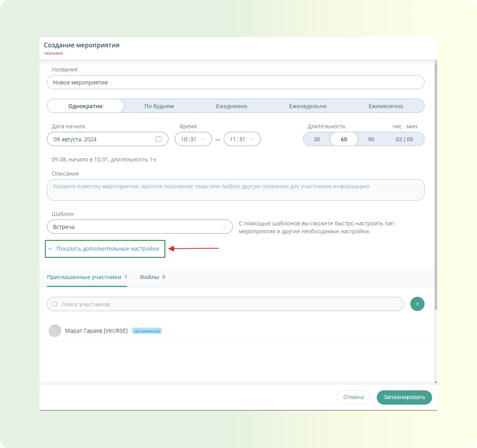Choose Еженедельно recurrence option
The width and height of the screenshot is (477, 448).
click(308, 106)
